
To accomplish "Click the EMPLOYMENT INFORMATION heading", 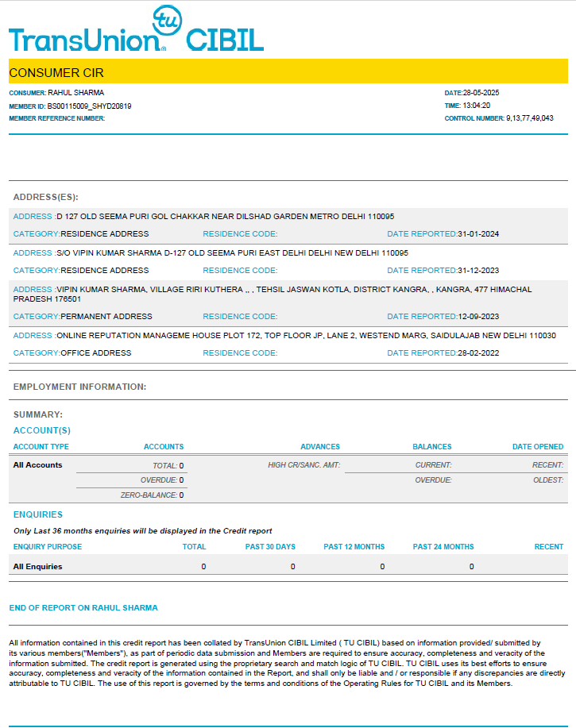I will [x=79, y=387].
